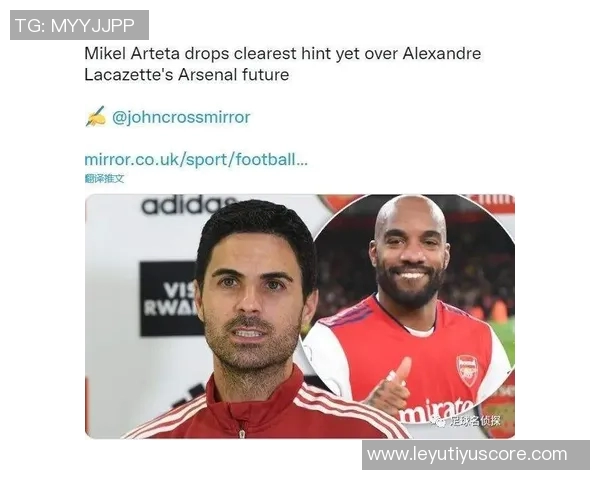600x480 pixels.
Task: Click the smiling face in the circular inset
Action: tap(411, 255)
